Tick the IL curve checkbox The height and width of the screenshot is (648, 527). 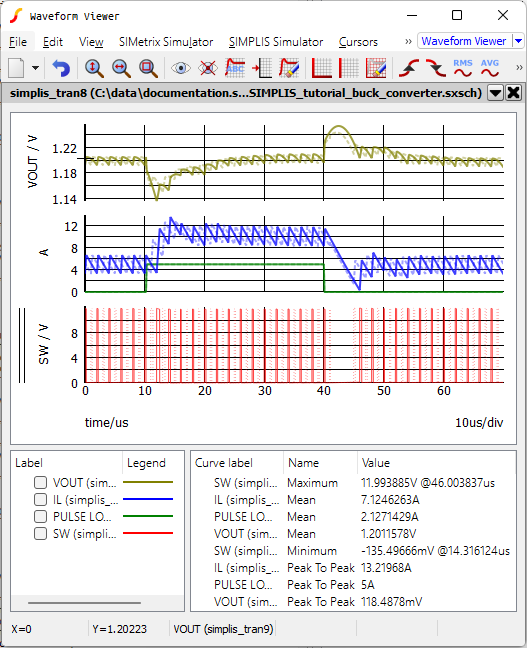click(40, 499)
